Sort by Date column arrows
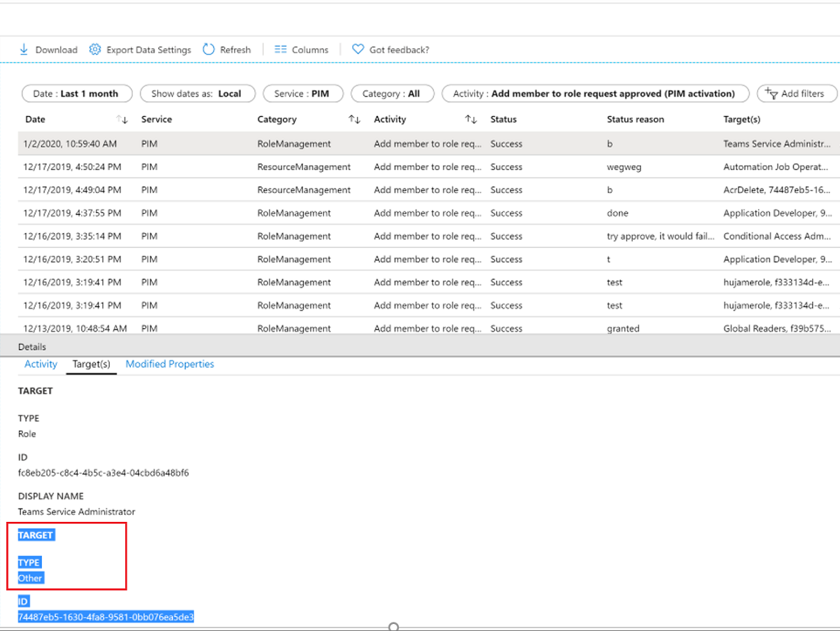This screenshot has height=631, width=840. (x=122, y=120)
